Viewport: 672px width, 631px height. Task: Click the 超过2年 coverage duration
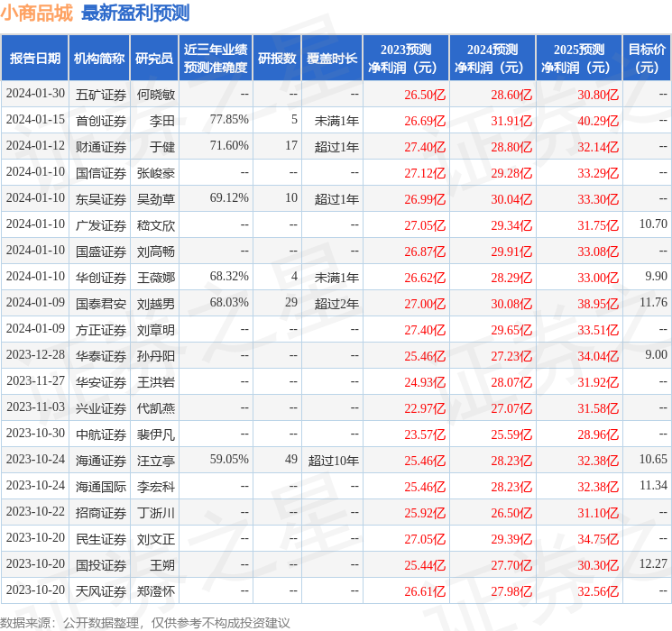tap(336, 304)
